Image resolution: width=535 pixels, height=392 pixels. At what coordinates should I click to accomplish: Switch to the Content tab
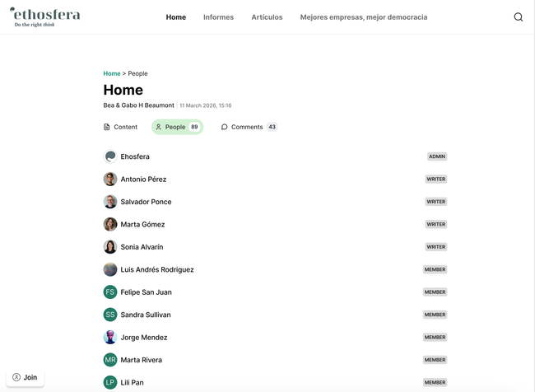[120, 127]
